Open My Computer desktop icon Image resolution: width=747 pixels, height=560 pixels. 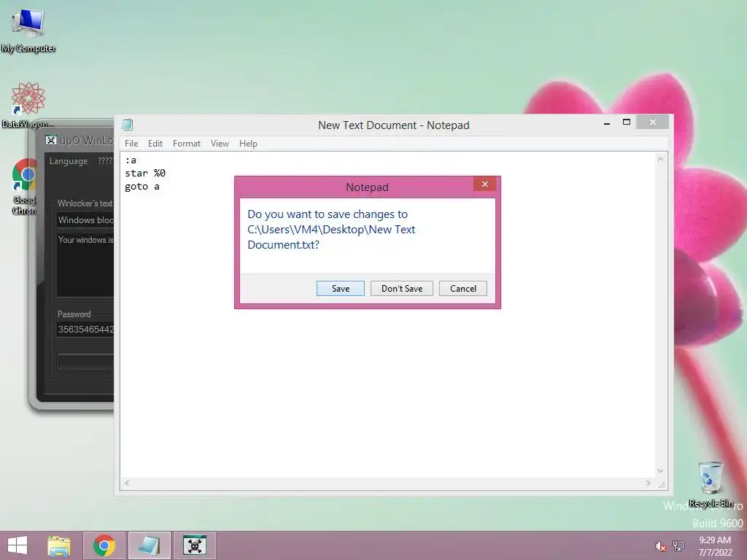[x=28, y=31]
